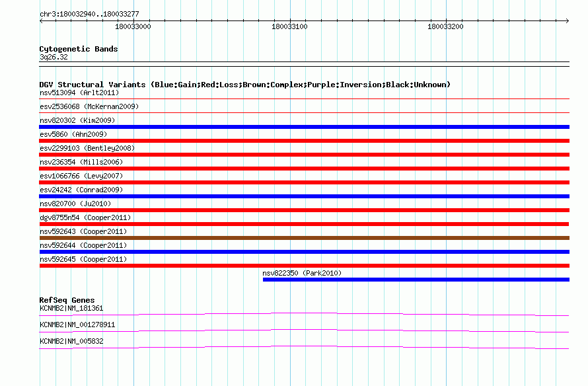Click the 180033200 ruler position label
588x386 pixels.
445,26
